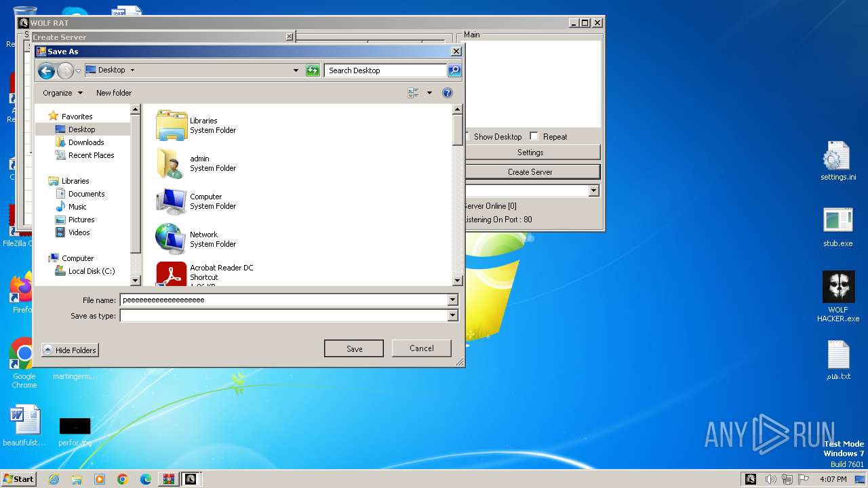Open the Music library
This screenshot has width=868, height=488.
coord(77,207)
